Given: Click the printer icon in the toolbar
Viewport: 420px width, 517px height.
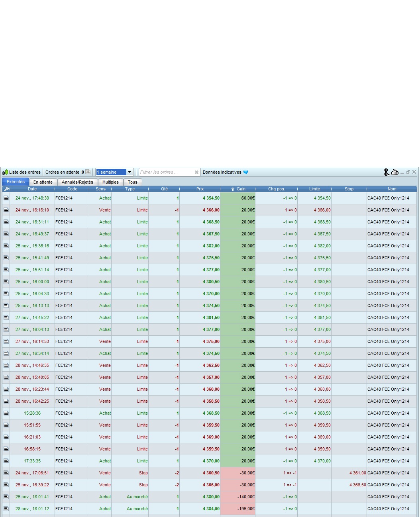Looking at the screenshot, I should coord(394,172).
